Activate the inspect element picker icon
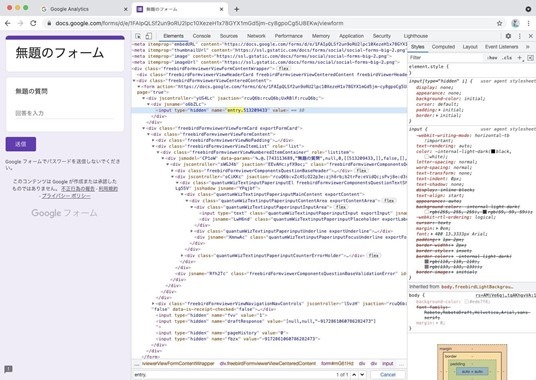Viewport: 536px width, 380px height. click(138, 36)
